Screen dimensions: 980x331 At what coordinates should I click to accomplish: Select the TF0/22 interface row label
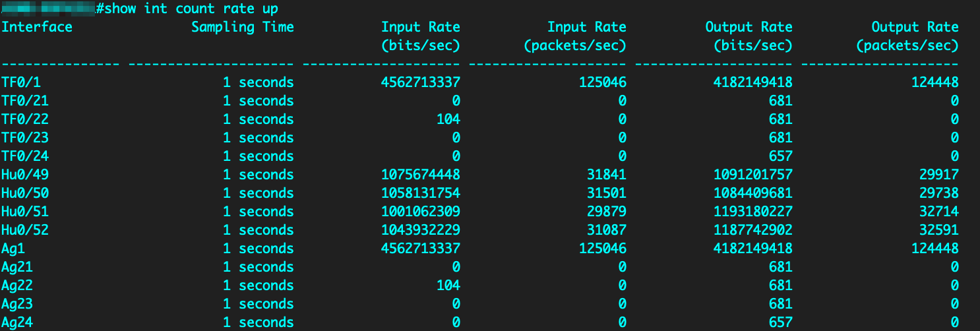pos(24,119)
